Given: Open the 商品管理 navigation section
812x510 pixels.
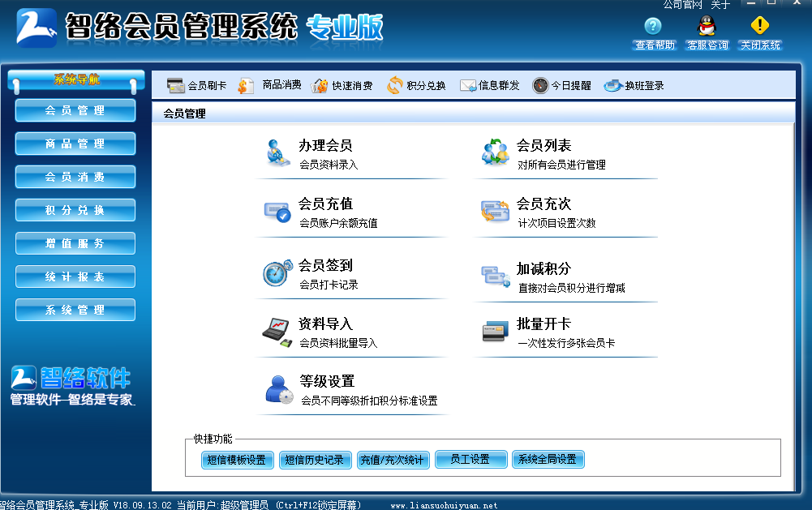Looking at the screenshot, I should click(x=75, y=144).
